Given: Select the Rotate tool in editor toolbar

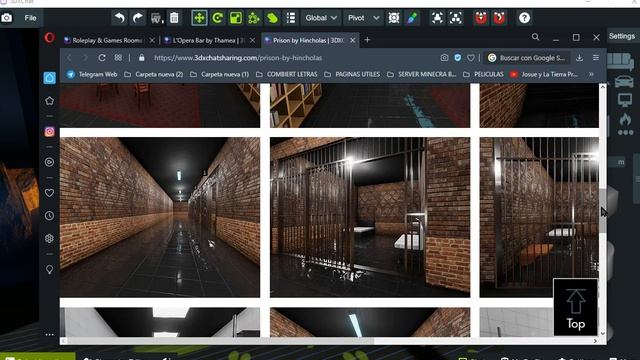Looking at the screenshot, I should tap(218, 18).
